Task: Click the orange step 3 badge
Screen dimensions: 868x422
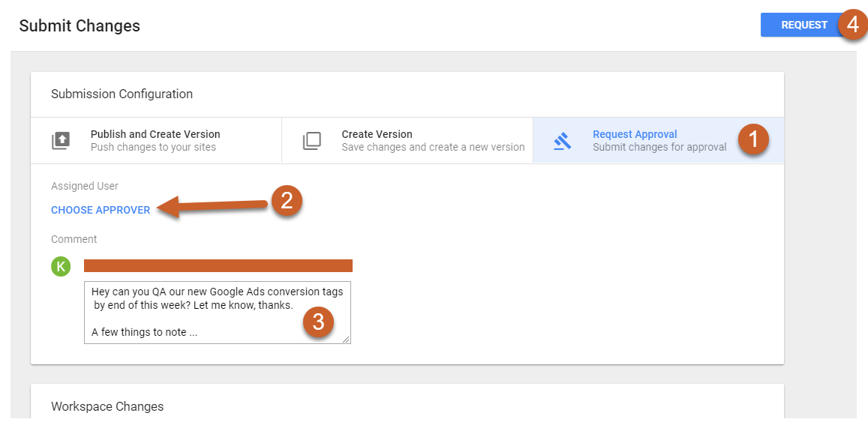Action: (319, 322)
